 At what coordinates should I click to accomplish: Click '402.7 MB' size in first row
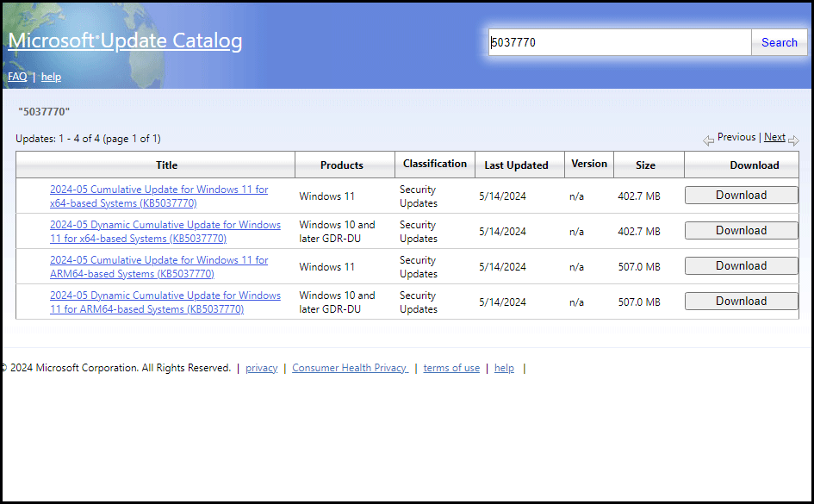639,196
